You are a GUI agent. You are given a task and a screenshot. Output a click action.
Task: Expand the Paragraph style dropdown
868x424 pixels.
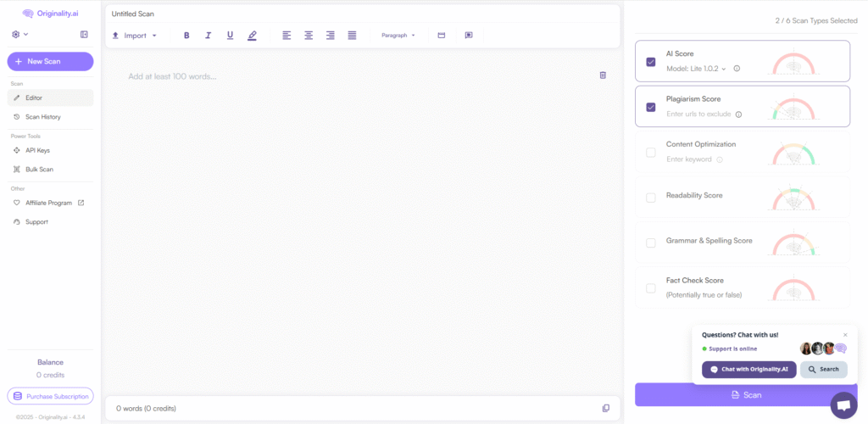click(398, 36)
